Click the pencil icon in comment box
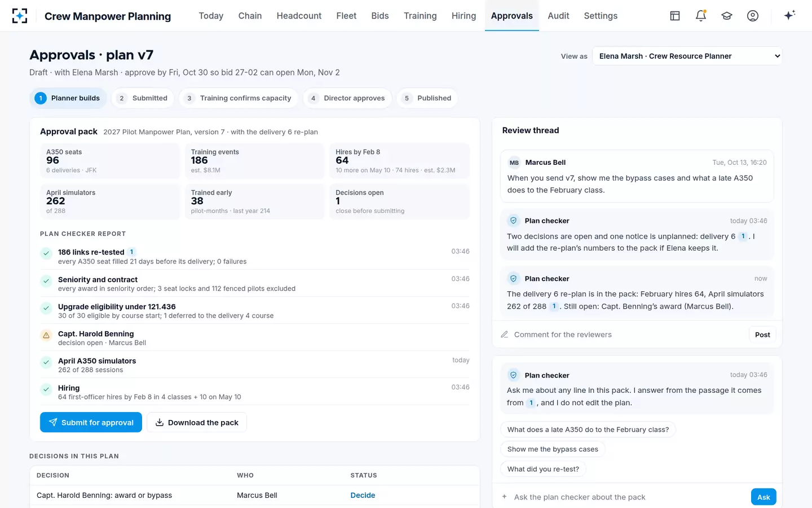 (x=505, y=335)
